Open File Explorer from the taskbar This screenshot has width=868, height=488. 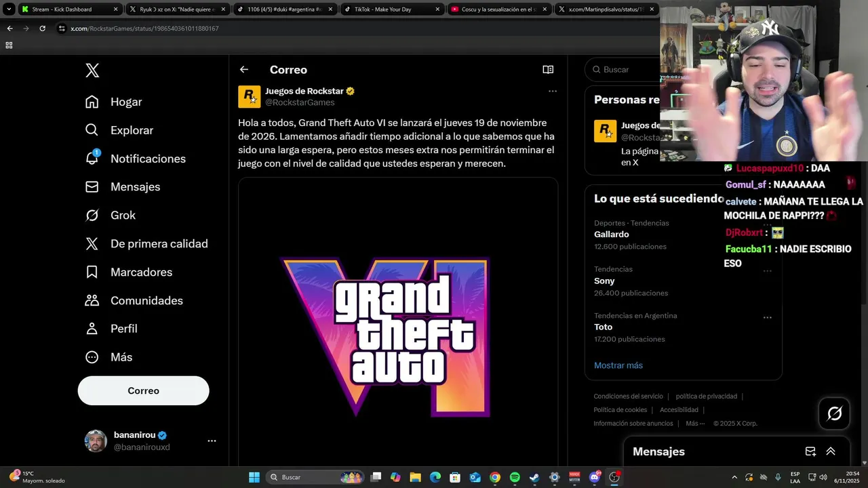click(415, 477)
